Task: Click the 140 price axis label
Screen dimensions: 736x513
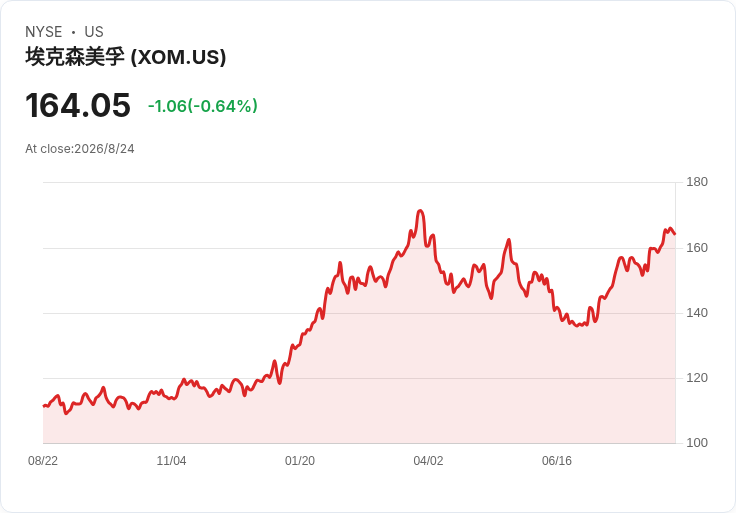Action: pos(697,313)
